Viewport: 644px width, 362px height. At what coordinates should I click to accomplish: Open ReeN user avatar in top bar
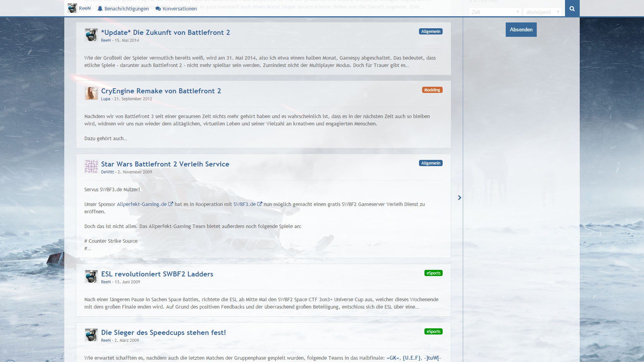72,8
